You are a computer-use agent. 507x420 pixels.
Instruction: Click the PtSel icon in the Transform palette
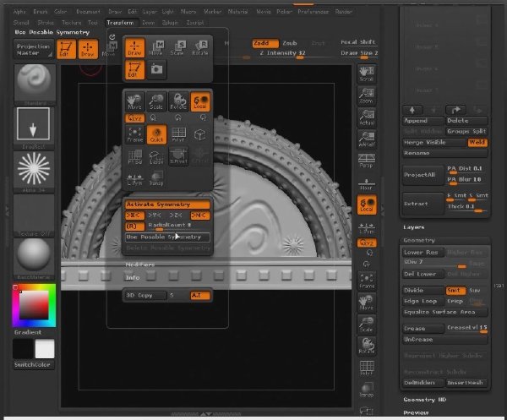[134, 156]
